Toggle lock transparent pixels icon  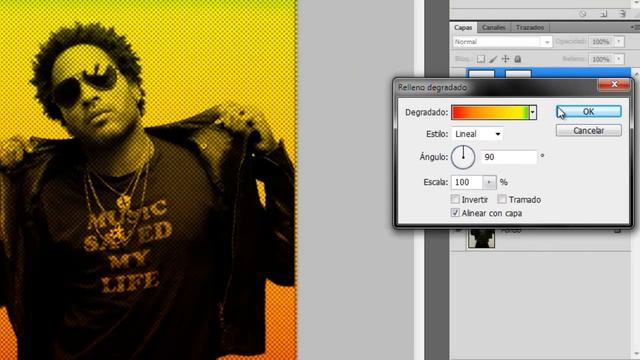coord(481,59)
